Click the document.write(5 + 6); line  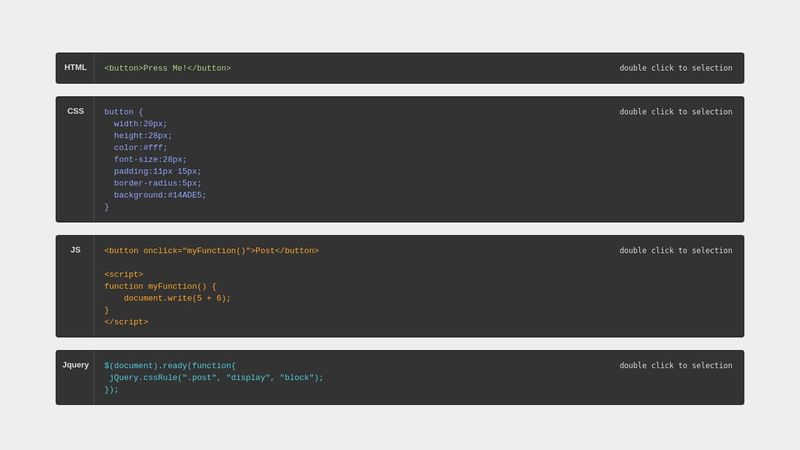pyautogui.click(x=177, y=298)
